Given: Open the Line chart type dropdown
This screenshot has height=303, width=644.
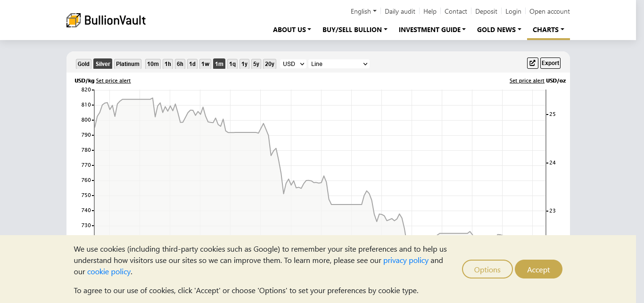Looking at the screenshot, I should (x=339, y=64).
